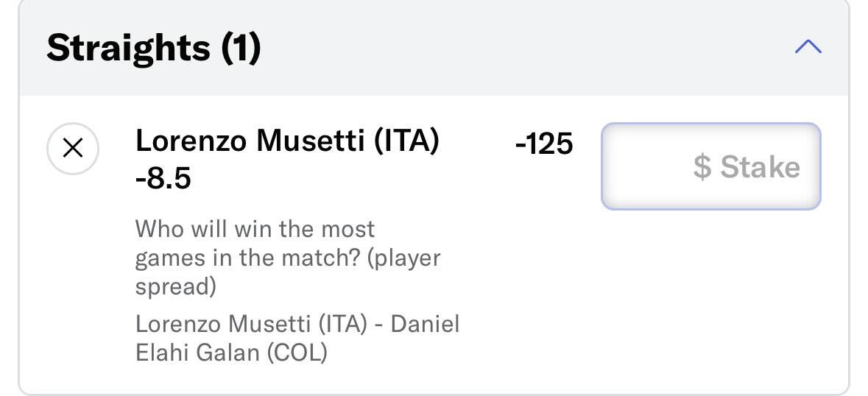The image size is (868, 396).
Task: Open the Musetti - Daniel Elahi Galan match label
Action: (297, 338)
